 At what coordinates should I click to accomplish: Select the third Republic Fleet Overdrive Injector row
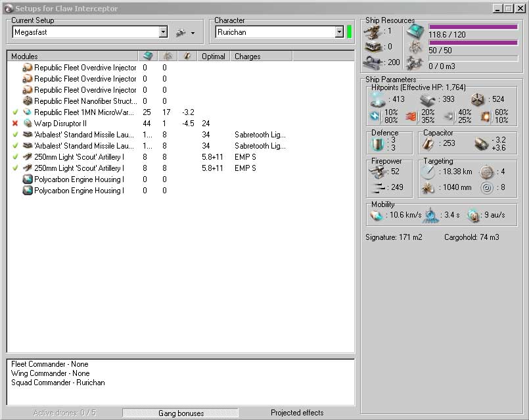tap(181, 90)
